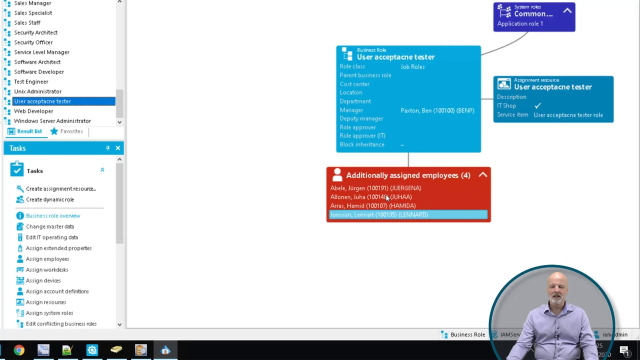Screen dimensions: 640x360
Task: Close the Tasks panel
Action: (118, 148)
